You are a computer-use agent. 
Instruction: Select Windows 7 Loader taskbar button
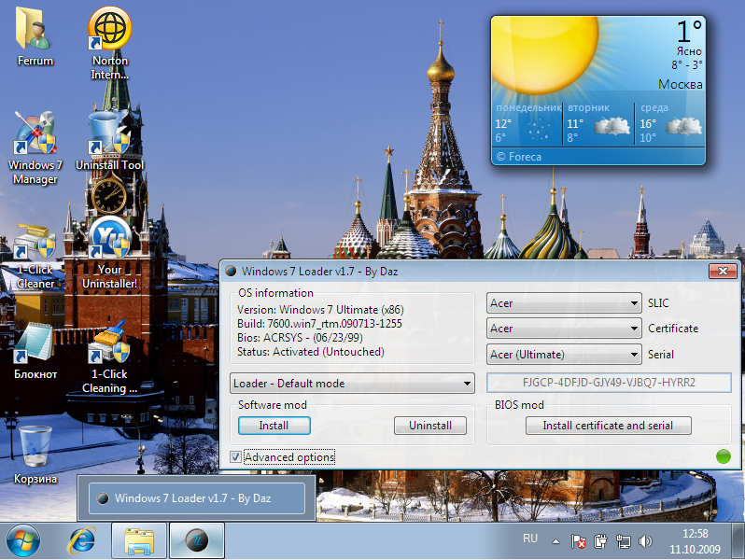click(197, 540)
